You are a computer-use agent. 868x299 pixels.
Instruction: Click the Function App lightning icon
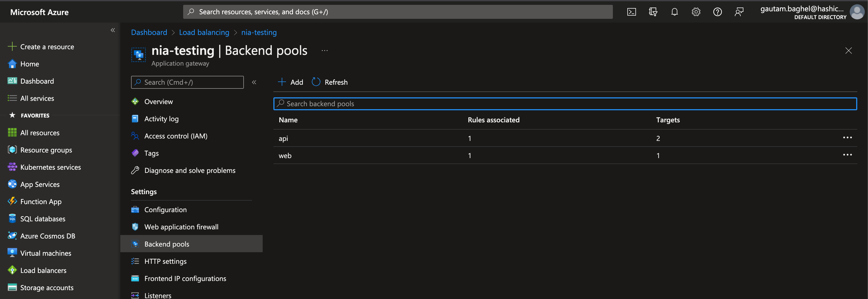click(12, 201)
